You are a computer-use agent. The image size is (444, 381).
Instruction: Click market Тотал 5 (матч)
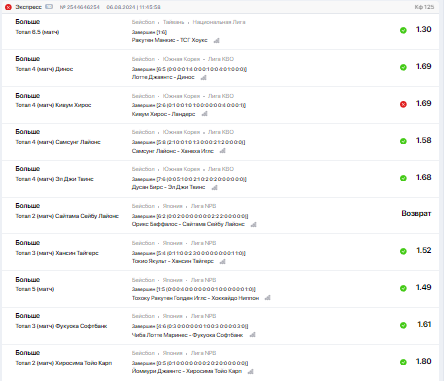(x=35, y=289)
